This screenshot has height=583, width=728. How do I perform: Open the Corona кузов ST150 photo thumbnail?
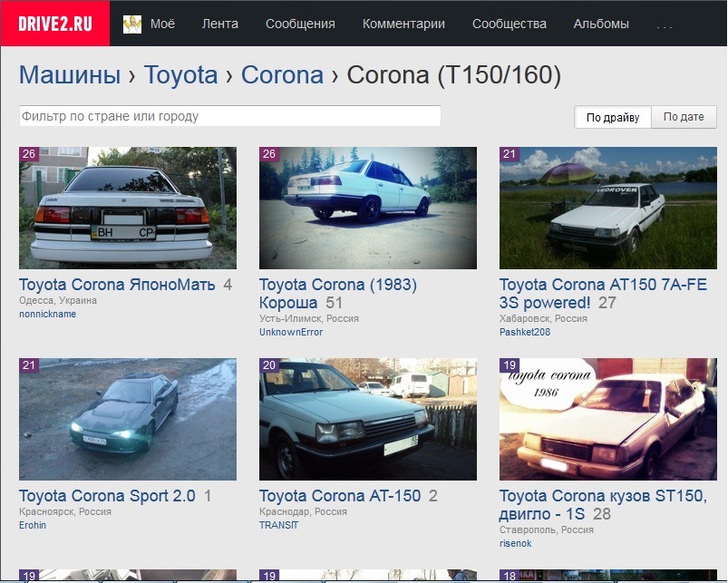coord(608,419)
